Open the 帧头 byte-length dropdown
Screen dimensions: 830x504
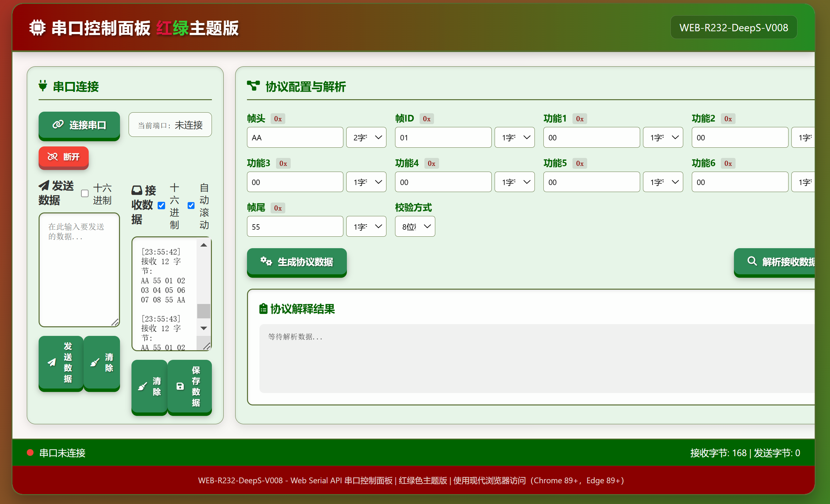[366, 137]
